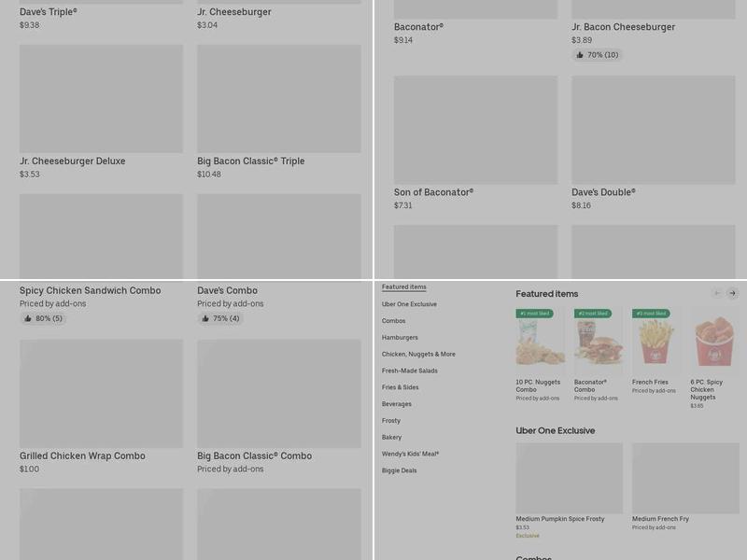The height and width of the screenshot is (560, 747).
Task: Click the yellow Exclusive label
Action: coord(528,536)
